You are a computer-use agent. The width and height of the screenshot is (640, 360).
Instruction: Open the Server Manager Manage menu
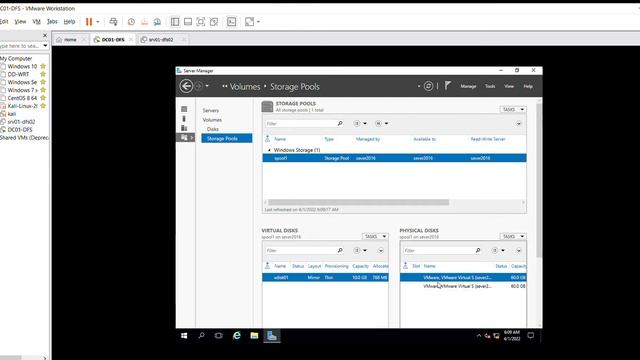pos(468,86)
